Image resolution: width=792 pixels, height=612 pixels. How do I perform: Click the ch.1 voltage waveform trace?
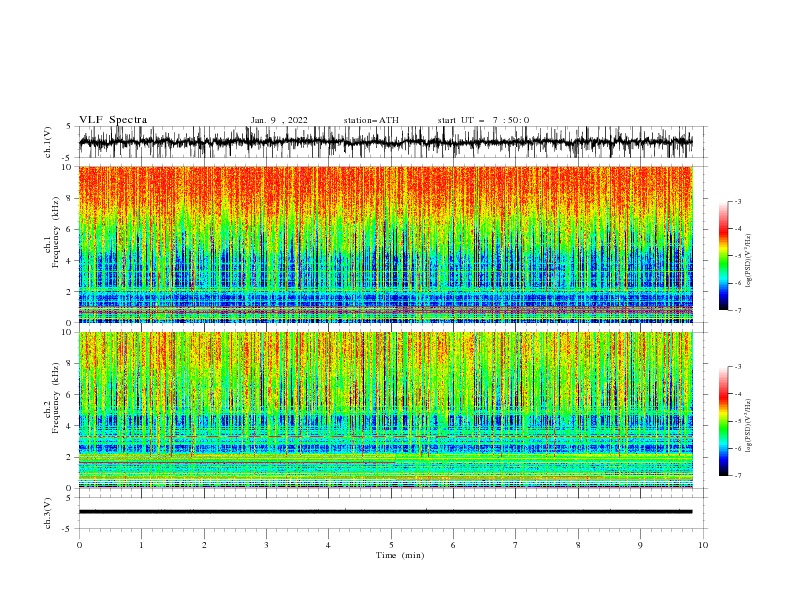(x=385, y=142)
